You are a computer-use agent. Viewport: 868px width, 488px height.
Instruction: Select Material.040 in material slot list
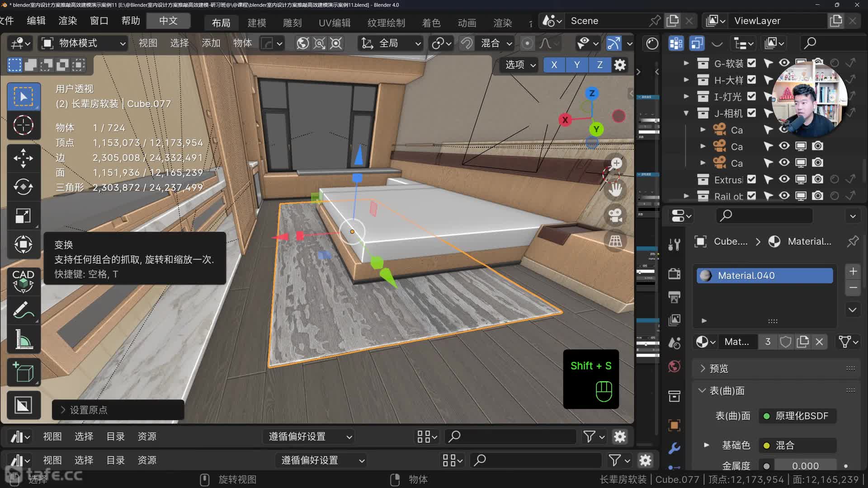tap(764, 276)
